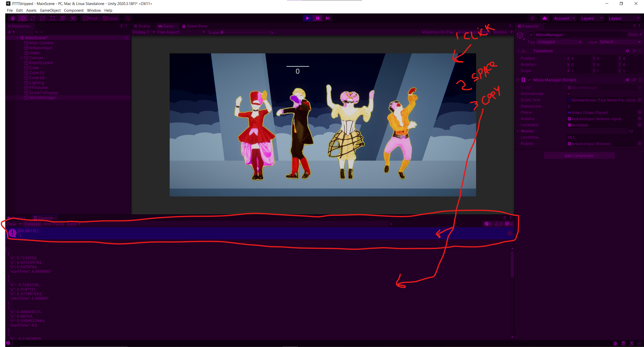Toggle MoveManager active checkbox in Inspector
The height and width of the screenshot is (347, 644).
tap(531, 35)
